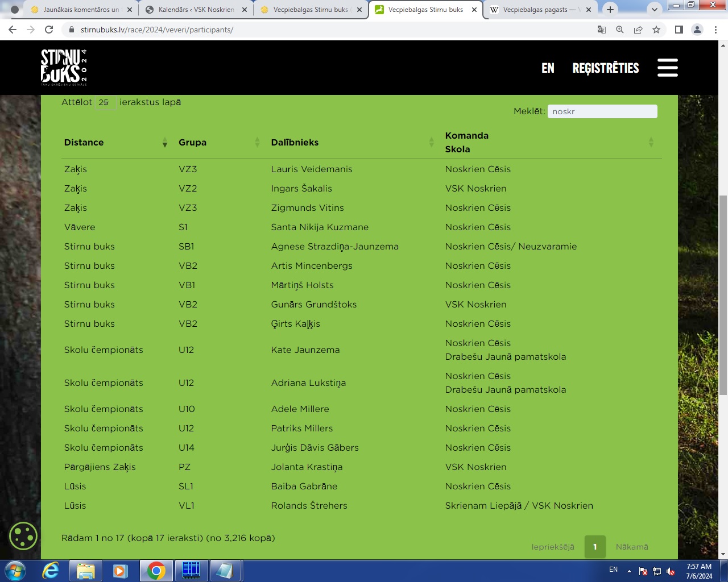Click the REĢISTRĒTIES link
The width and height of the screenshot is (728, 582).
point(605,68)
